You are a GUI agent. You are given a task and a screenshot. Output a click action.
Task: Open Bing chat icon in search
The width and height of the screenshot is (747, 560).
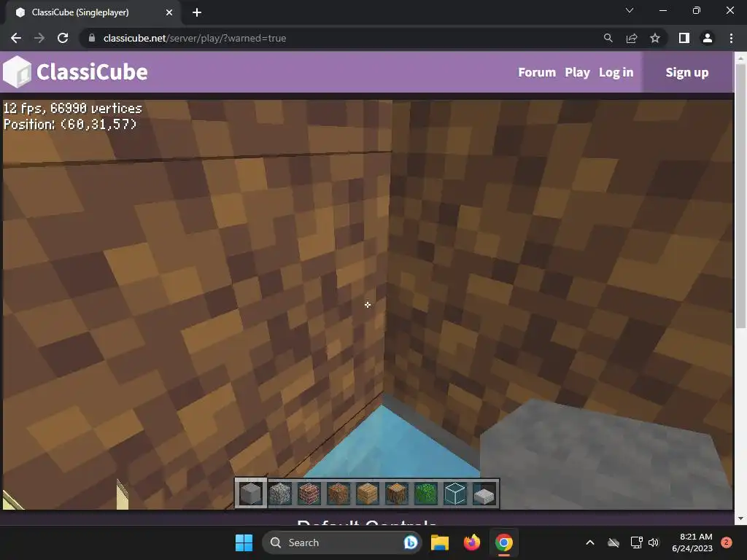(410, 542)
